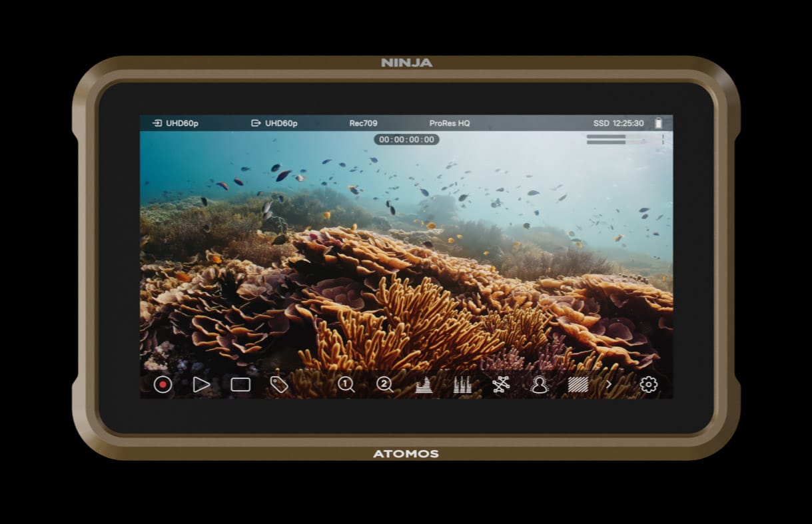Tap the Play triangle icon
This screenshot has width=812, height=524.
[201, 385]
